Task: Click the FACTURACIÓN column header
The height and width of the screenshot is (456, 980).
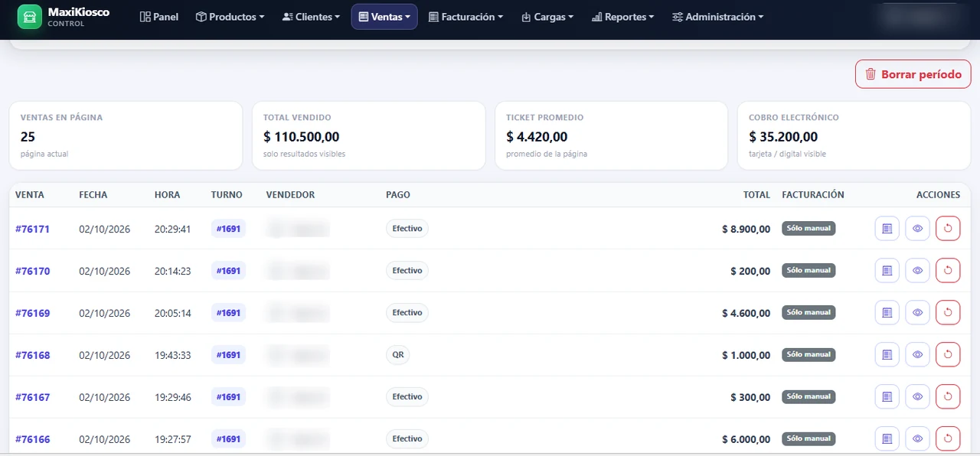Action: click(813, 195)
